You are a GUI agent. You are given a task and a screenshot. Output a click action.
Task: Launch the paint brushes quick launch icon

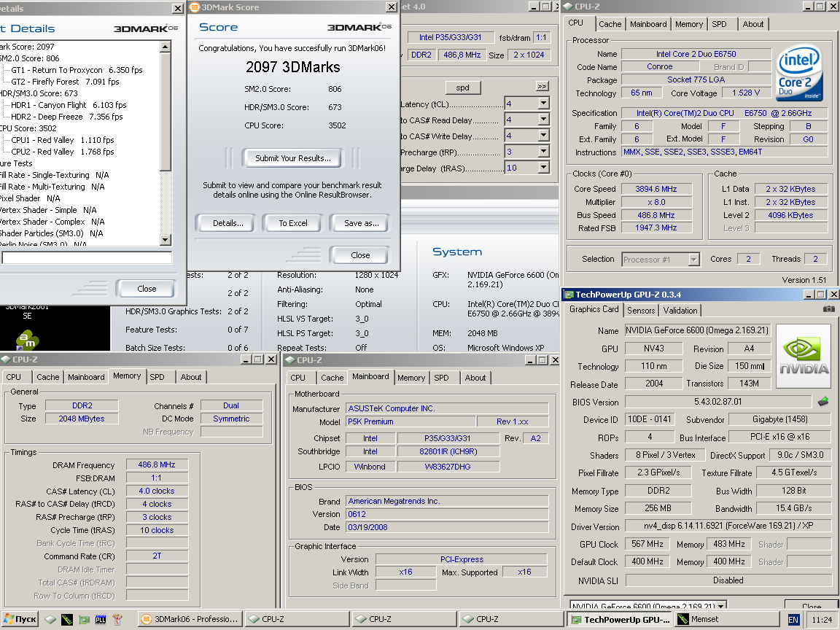click(117, 619)
